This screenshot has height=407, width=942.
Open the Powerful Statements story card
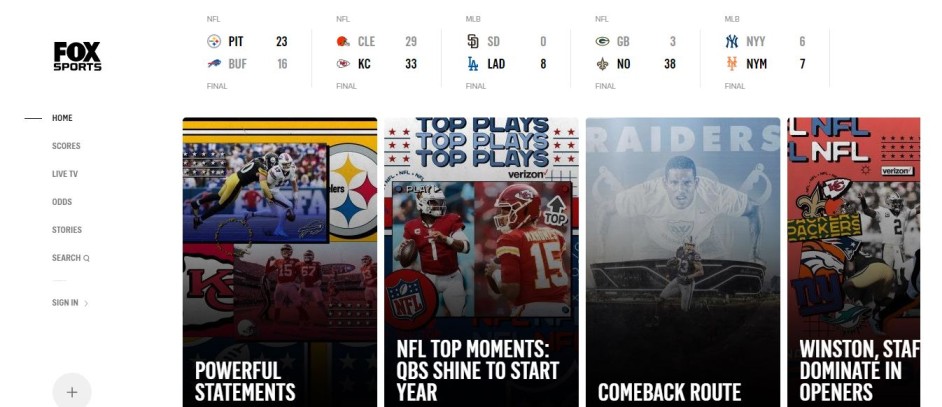click(x=280, y=262)
